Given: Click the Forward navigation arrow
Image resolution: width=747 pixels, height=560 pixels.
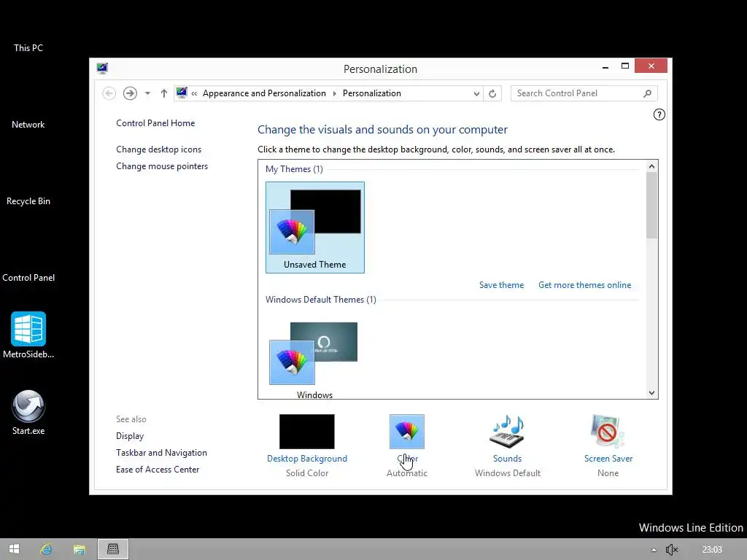Looking at the screenshot, I should click(x=130, y=93).
